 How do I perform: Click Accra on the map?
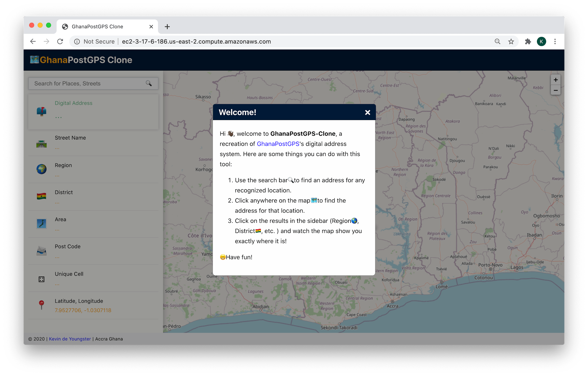(x=392, y=306)
